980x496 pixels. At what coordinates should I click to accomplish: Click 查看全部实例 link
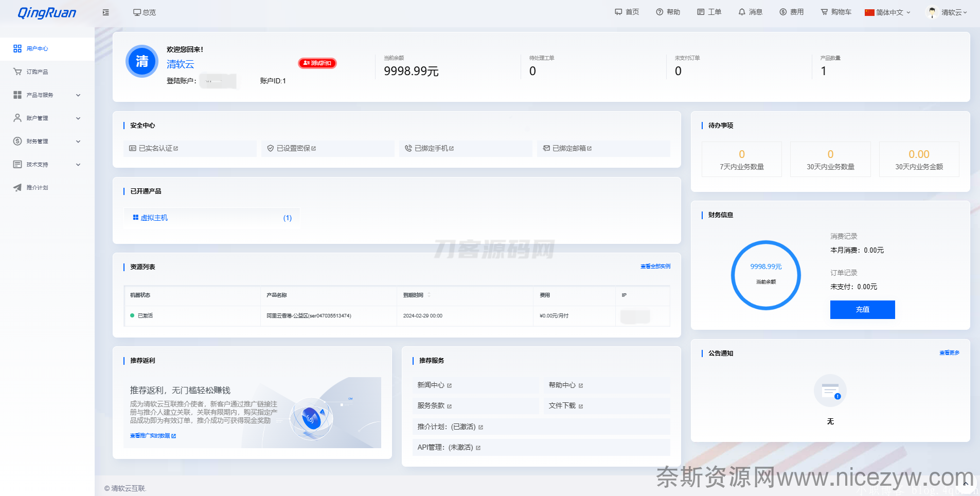(655, 267)
